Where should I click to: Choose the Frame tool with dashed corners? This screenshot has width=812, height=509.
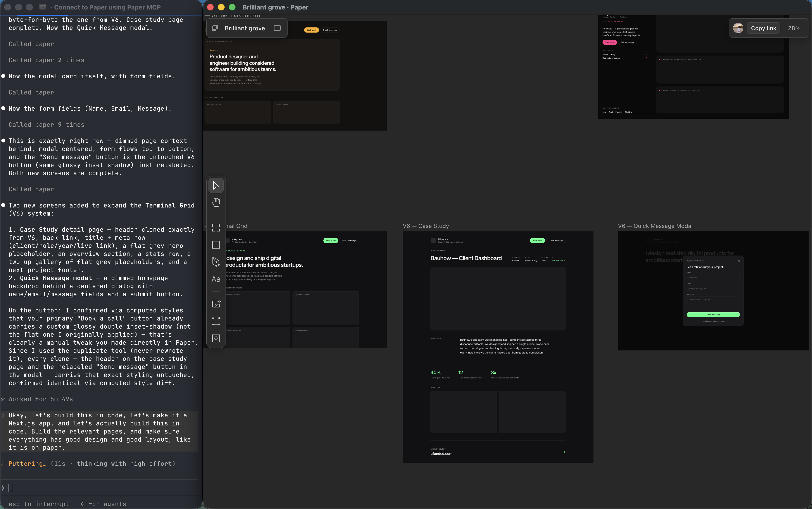pyautogui.click(x=216, y=228)
